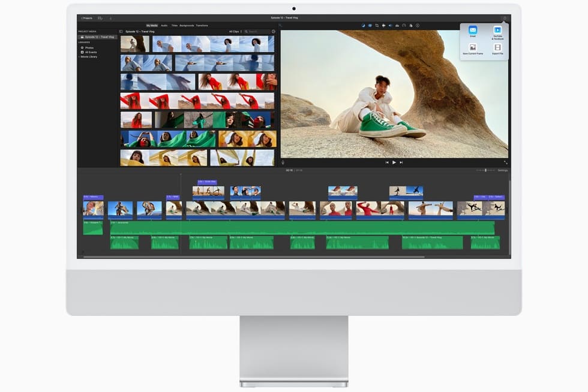
Task: Click the browser Search field
Action: click(257, 32)
